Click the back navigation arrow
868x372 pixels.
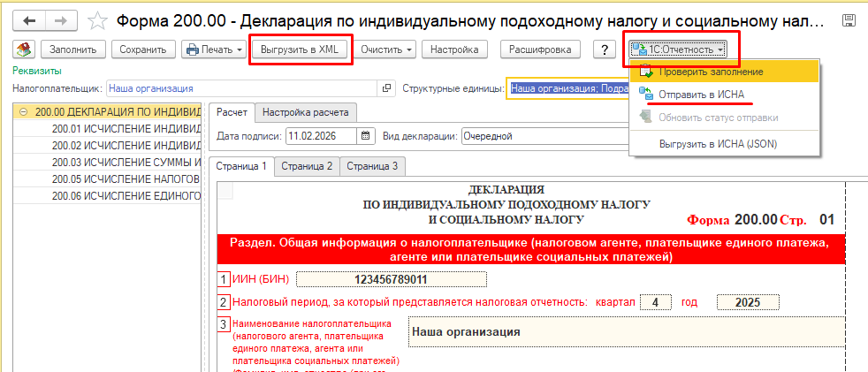tap(28, 19)
